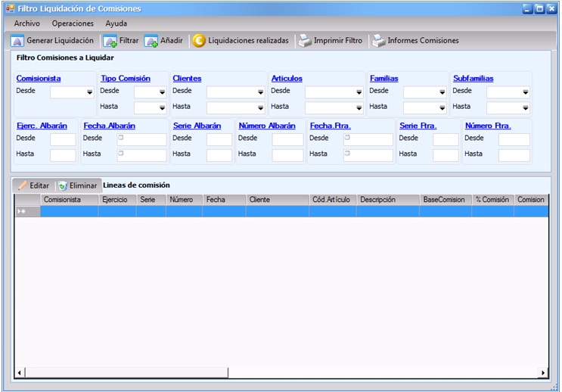The height and width of the screenshot is (392, 562).
Task: Click the grid's horizontal scrollbar track
Action: (x=280, y=372)
